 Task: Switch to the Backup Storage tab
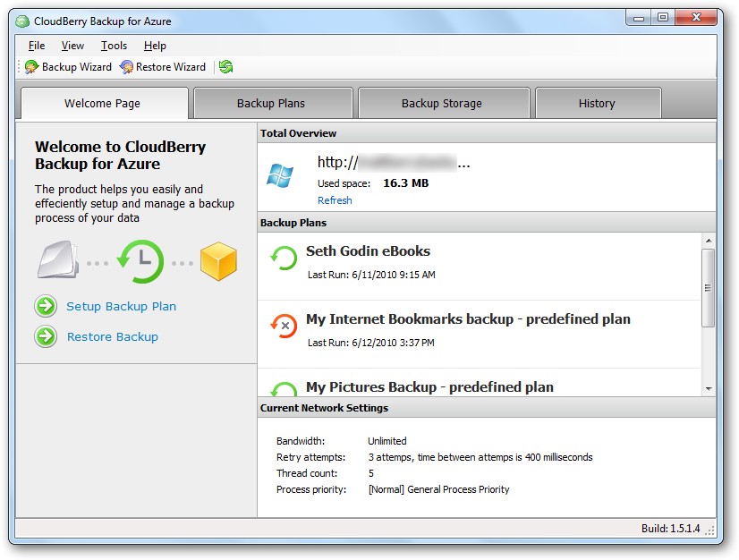(x=442, y=103)
